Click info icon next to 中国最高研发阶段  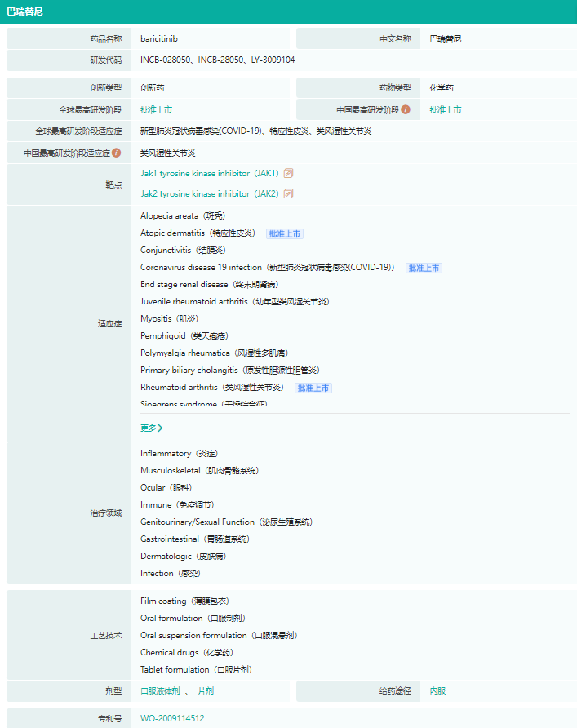(406, 109)
